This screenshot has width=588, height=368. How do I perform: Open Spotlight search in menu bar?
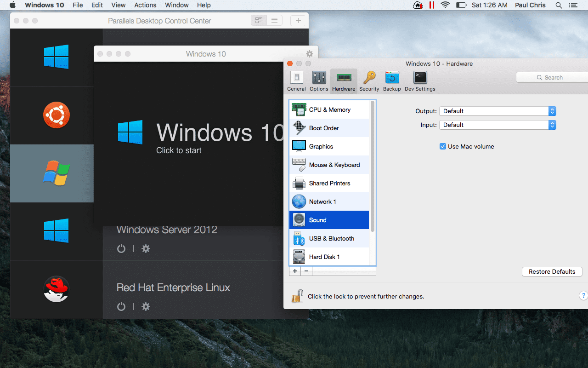[559, 5]
